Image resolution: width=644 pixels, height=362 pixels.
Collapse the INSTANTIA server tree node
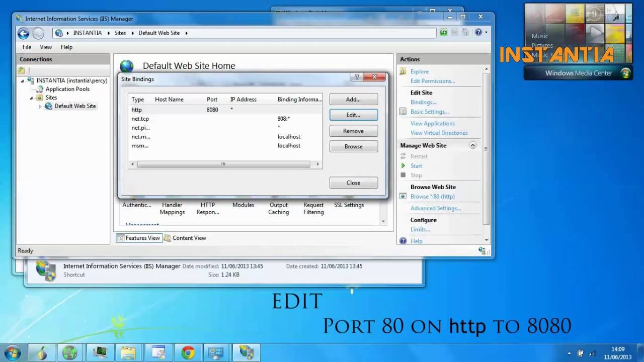click(x=22, y=80)
